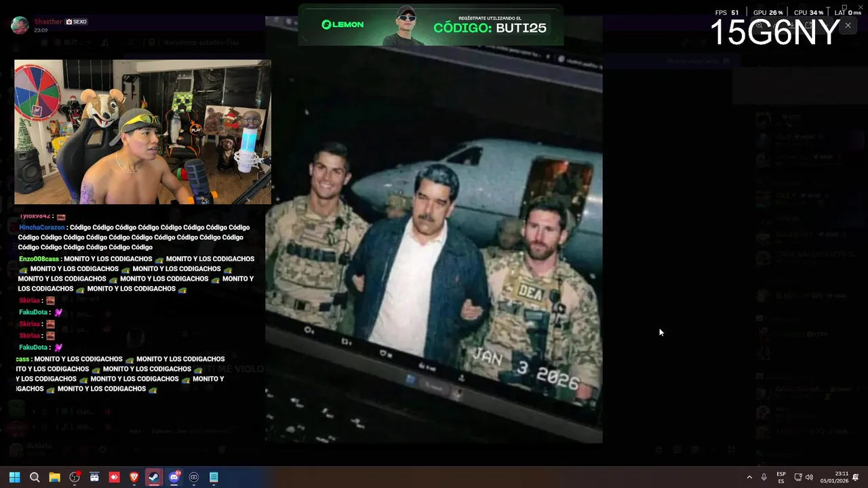Open the ESP ES language switcher
The image size is (868, 488).
[781, 477]
